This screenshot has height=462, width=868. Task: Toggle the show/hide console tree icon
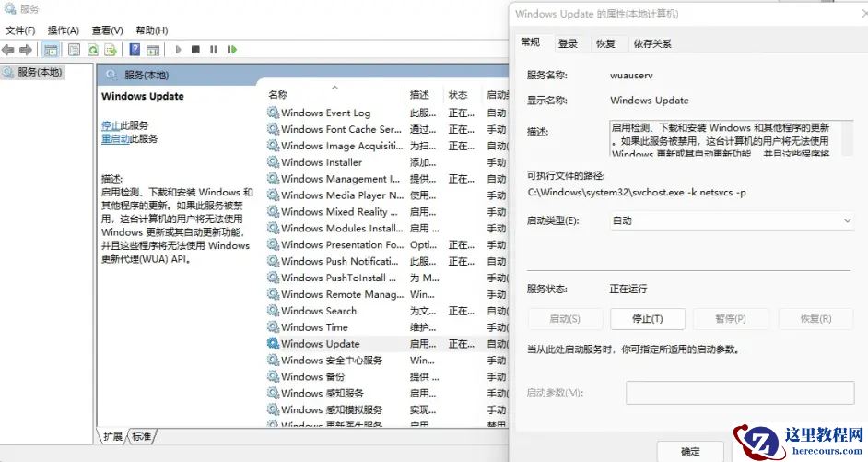click(51, 50)
